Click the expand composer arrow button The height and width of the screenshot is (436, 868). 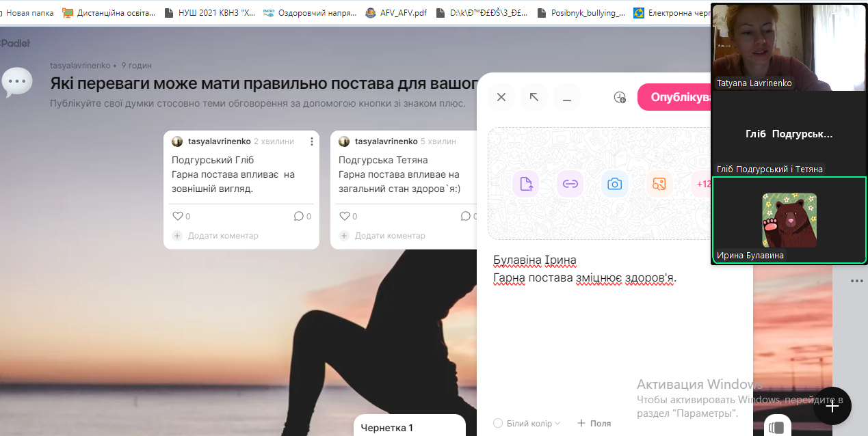point(534,97)
